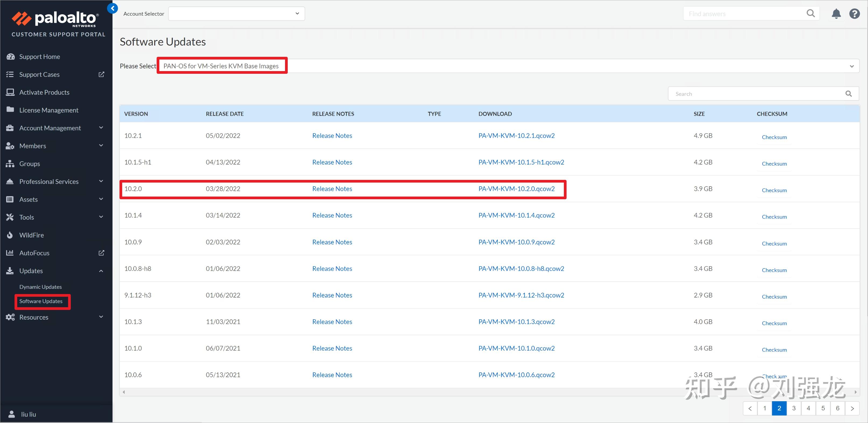Click the Find answers magnifier icon
Viewport: 868px width, 423px height.
point(810,13)
